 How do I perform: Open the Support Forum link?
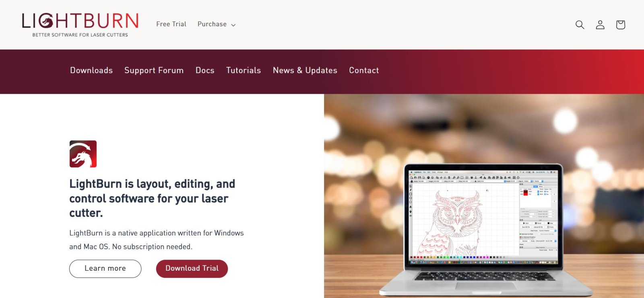[x=154, y=70]
